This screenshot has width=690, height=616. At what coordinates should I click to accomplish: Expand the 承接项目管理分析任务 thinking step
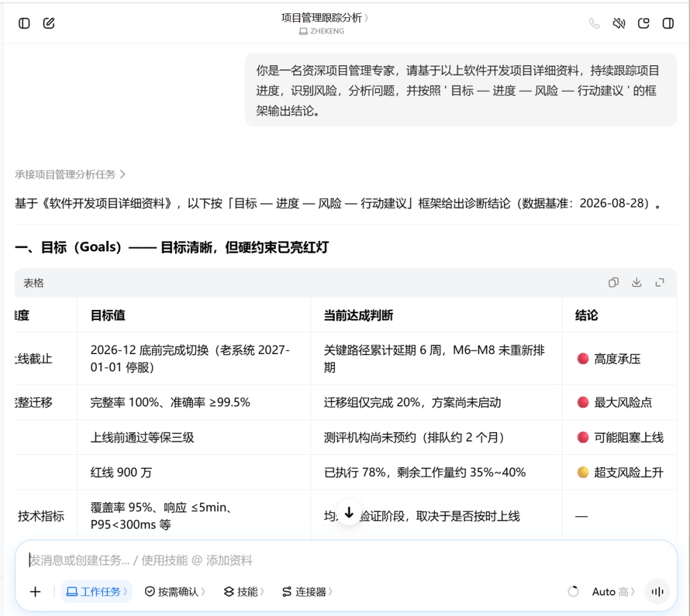pyautogui.click(x=70, y=174)
